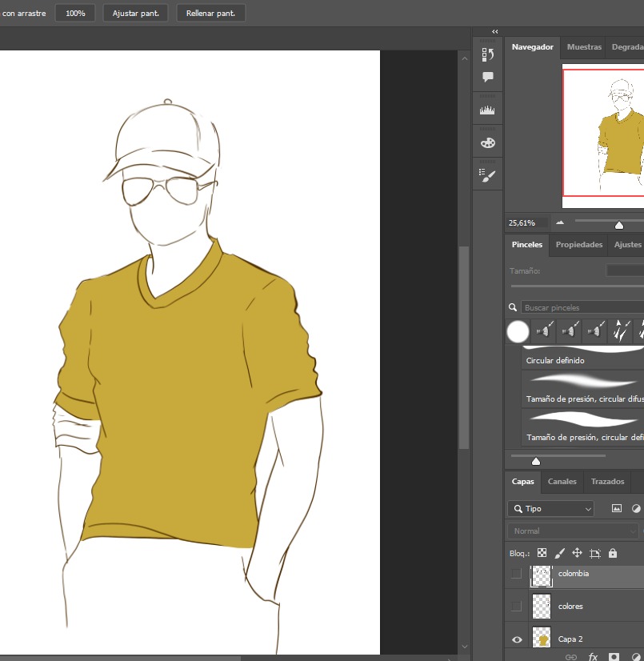Click the Navegador preview thumbnail
Viewport: 644px width, 661px height.
[x=603, y=136]
